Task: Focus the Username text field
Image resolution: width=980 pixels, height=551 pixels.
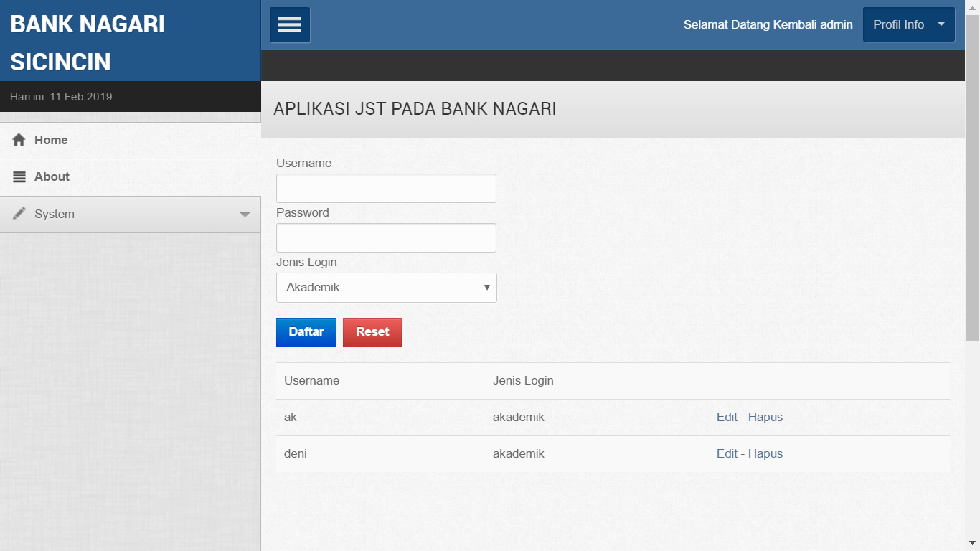Action: pyautogui.click(x=386, y=189)
